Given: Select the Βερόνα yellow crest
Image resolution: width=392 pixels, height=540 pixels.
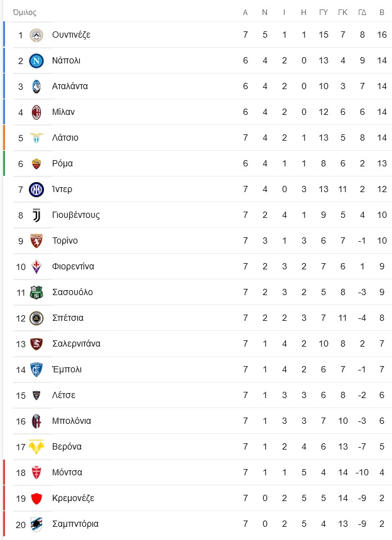Looking at the screenshot, I should [36, 446].
